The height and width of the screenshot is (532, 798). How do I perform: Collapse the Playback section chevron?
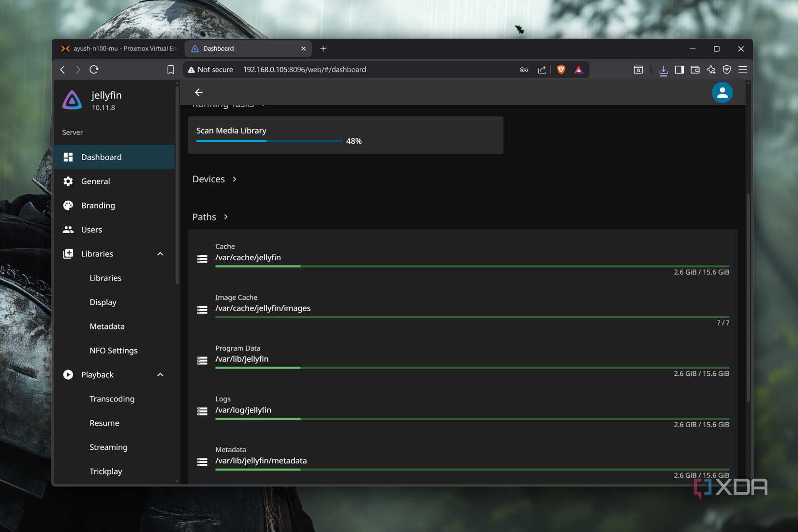160,375
